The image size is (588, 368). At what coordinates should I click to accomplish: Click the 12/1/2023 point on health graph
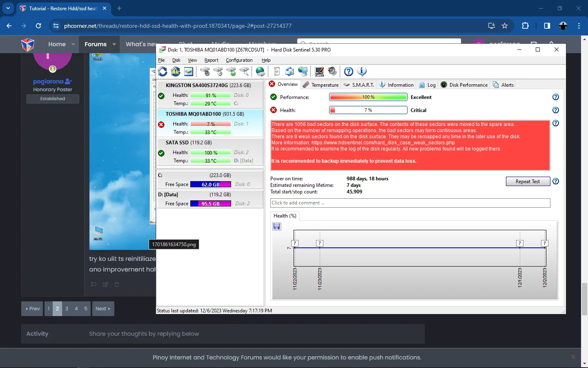click(x=520, y=247)
